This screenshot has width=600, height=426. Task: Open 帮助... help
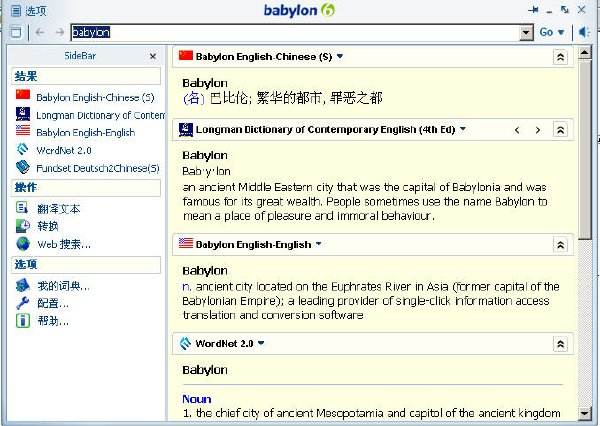(53, 321)
